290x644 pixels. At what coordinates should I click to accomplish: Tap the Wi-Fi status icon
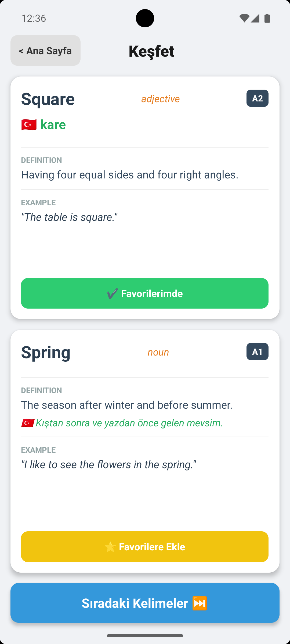245,18
